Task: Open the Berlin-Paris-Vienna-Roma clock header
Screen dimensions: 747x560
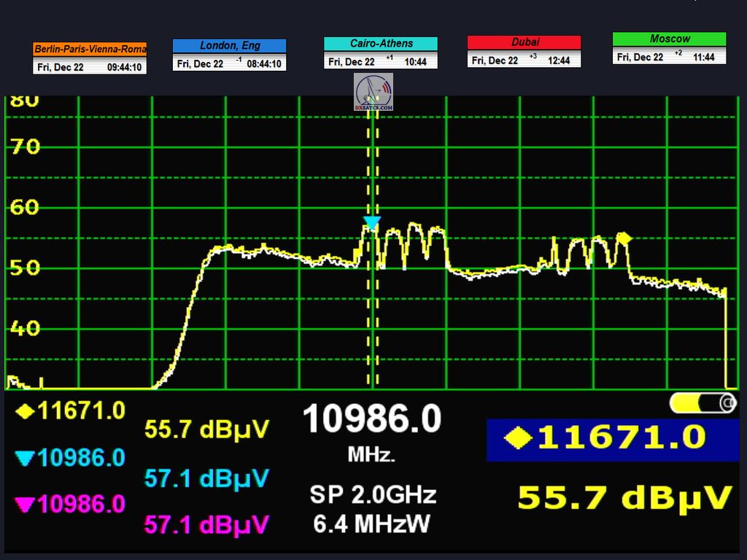Action: (x=90, y=50)
